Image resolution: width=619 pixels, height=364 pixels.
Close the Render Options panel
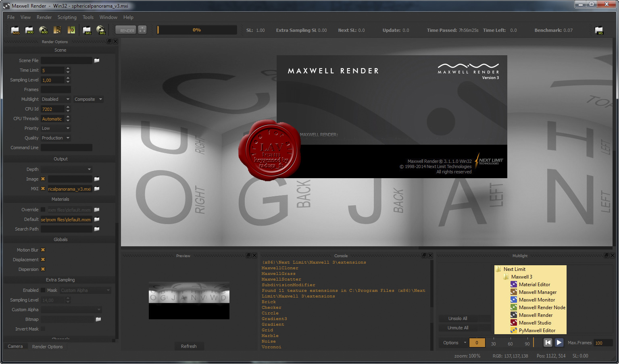point(115,42)
